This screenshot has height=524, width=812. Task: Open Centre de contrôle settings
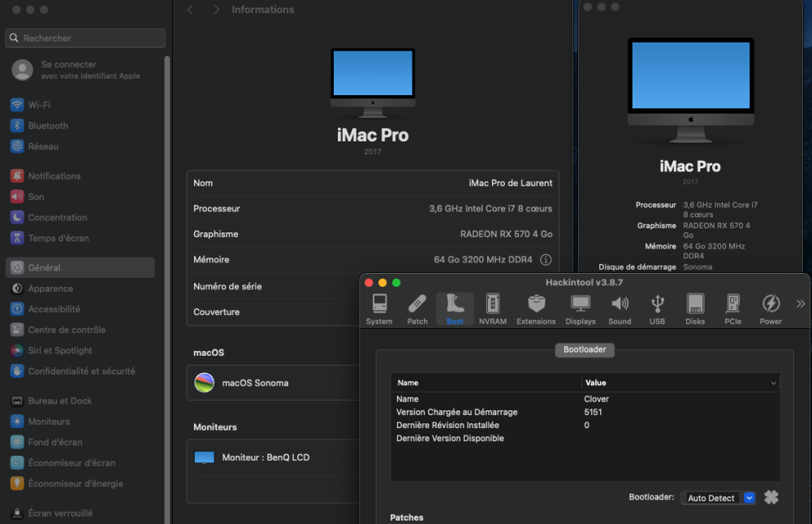coord(80,330)
